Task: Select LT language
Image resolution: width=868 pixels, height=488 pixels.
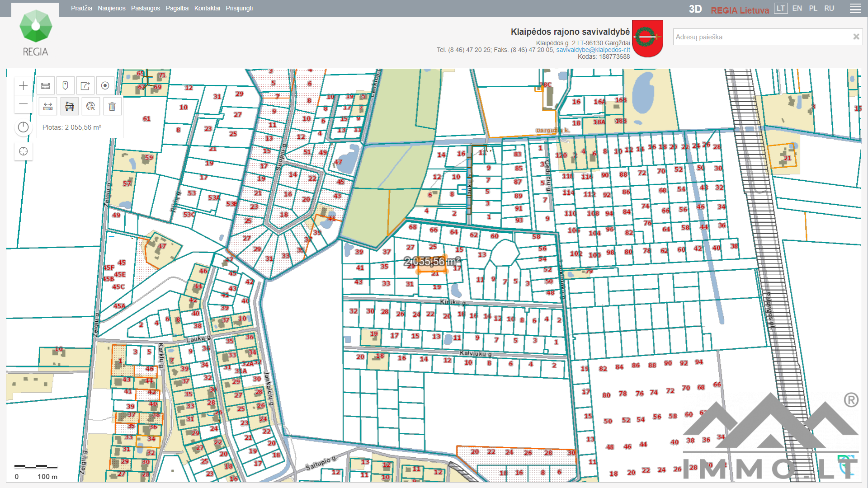Action: point(781,8)
